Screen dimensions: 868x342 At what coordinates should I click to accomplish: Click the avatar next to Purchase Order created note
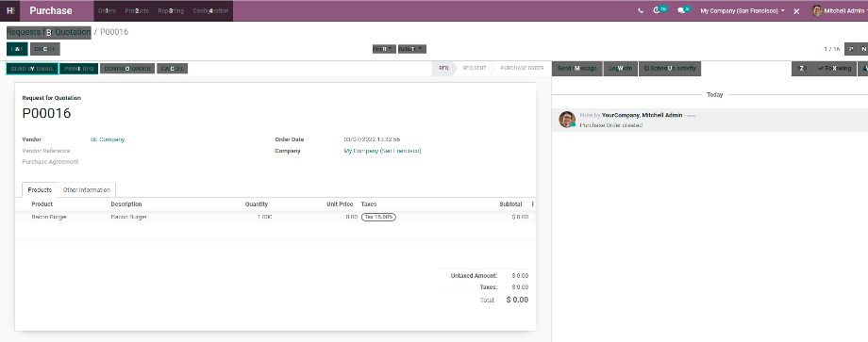[567, 120]
